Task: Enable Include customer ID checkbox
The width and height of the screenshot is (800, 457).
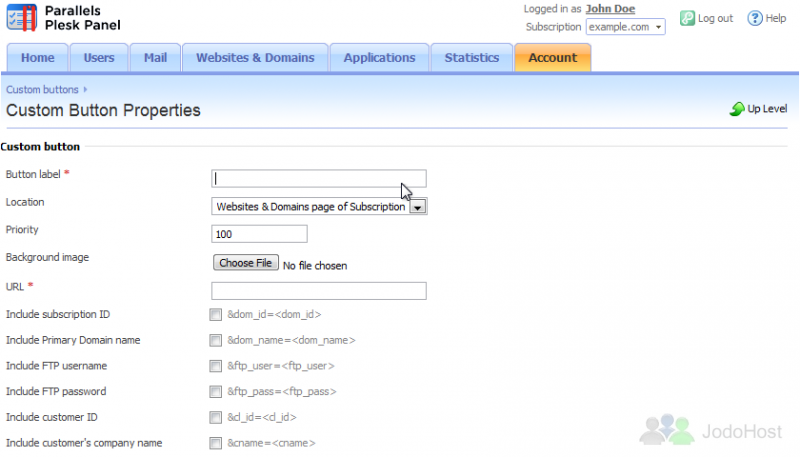Action: pyautogui.click(x=215, y=417)
